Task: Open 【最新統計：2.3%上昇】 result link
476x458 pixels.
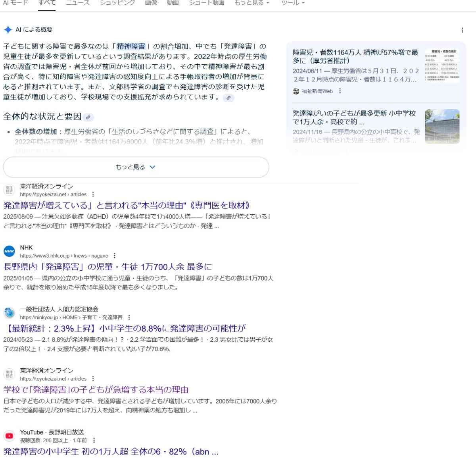Action: point(125,328)
